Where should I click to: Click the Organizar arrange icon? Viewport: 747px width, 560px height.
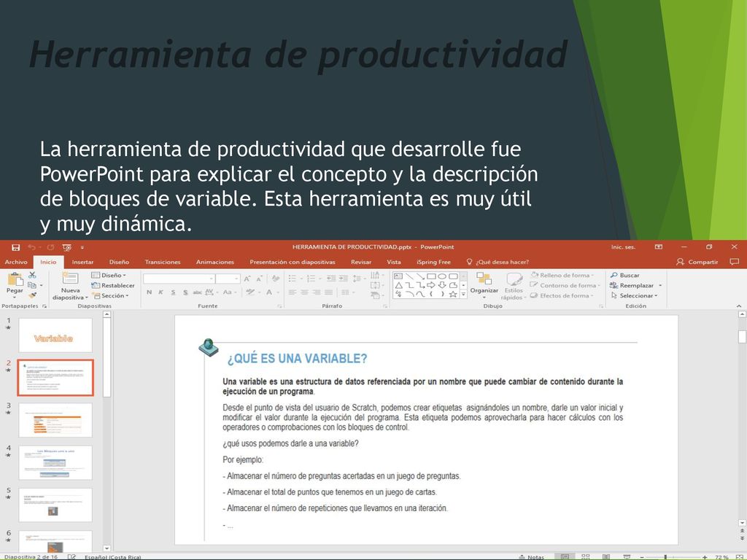[x=484, y=279]
